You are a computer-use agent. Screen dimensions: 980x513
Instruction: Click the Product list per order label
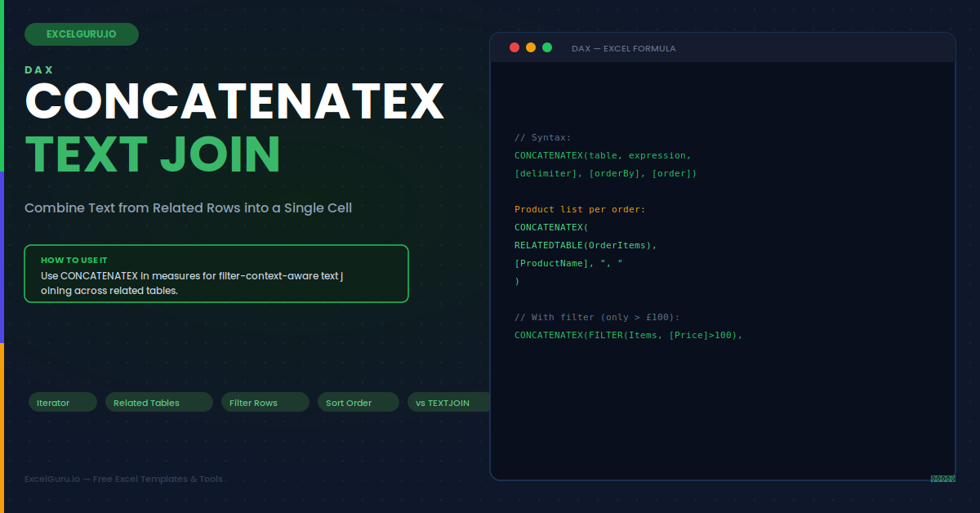click(580, 209)
